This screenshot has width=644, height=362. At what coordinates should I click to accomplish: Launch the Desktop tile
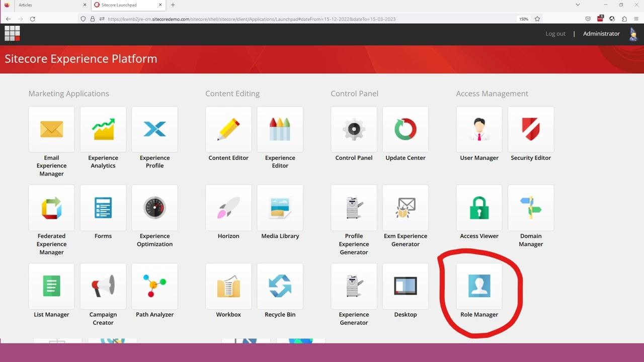(x=406, y=286)
